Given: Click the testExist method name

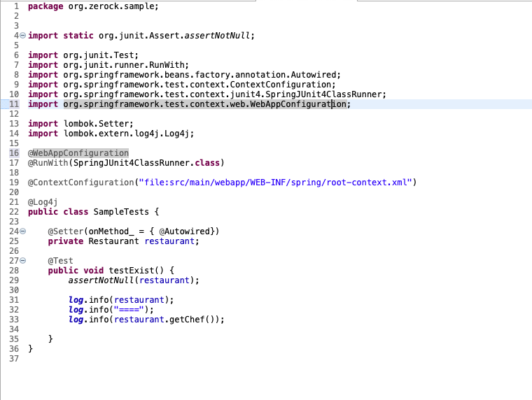Looking at the screenshot, I should coord(132,271).
